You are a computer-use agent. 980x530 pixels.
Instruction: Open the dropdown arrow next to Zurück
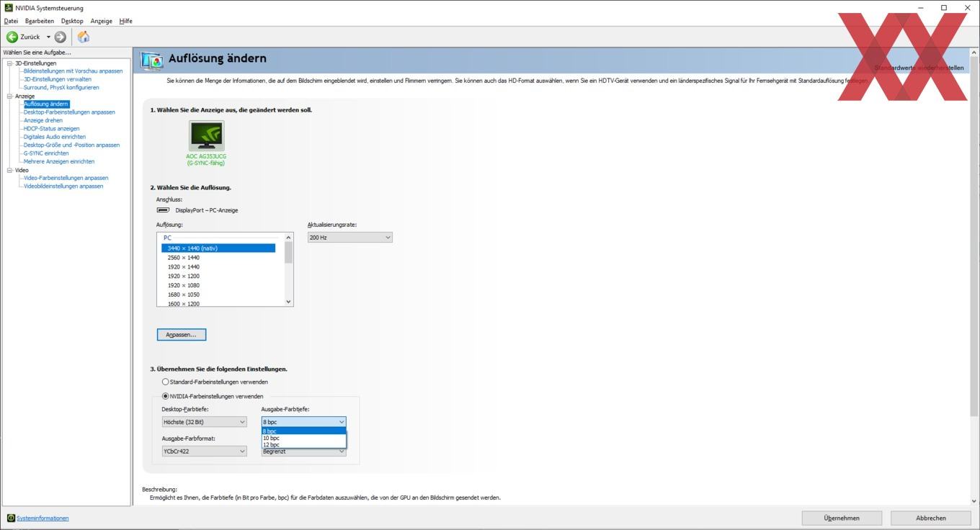(x=48, y=37)
